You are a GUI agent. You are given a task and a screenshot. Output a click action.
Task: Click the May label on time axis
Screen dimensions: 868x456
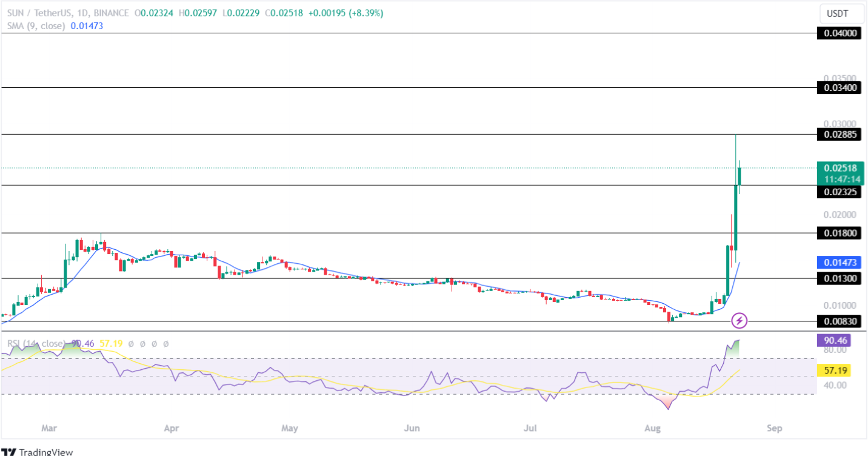[x=290, y=428]
